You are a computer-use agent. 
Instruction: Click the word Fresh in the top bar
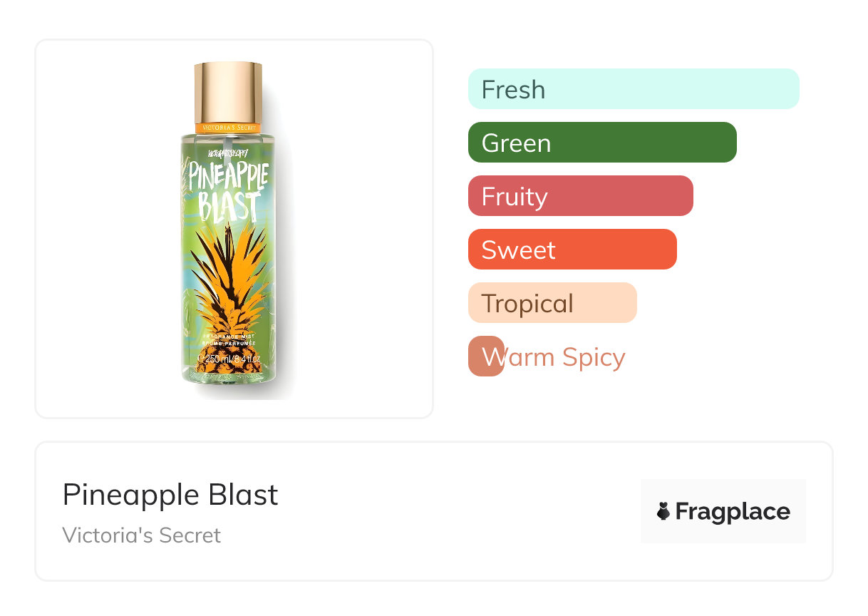click(513, 89)
